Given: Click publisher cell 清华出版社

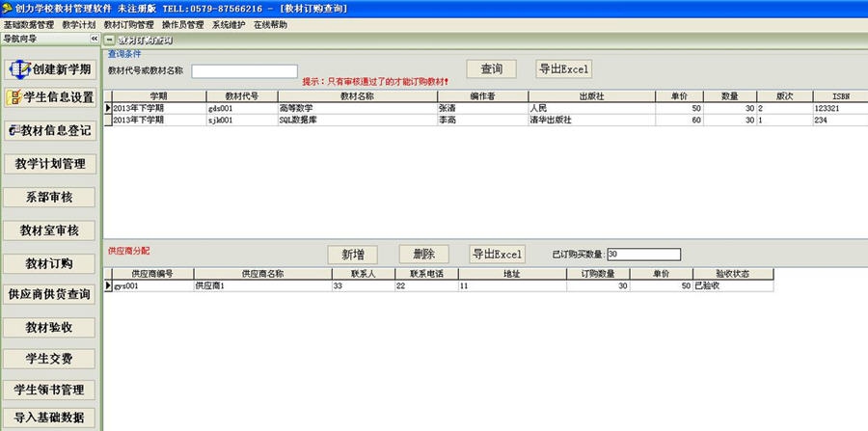Looking at the screenshot, I should 592,121.
